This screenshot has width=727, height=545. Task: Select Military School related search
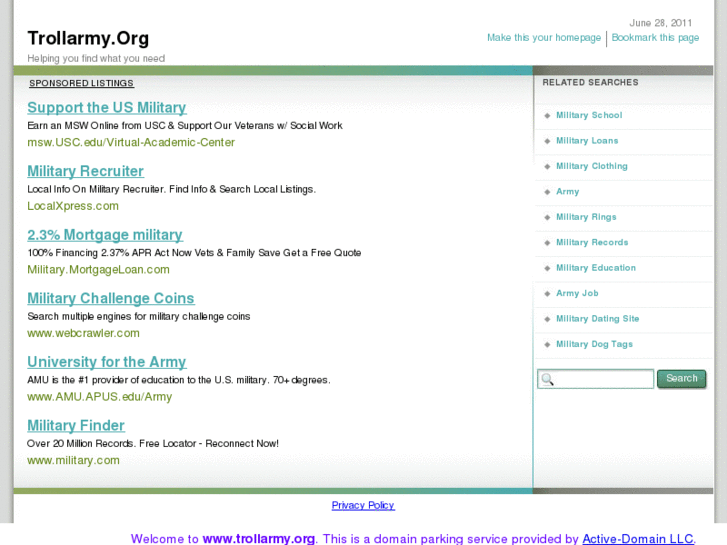pos(589,115)
